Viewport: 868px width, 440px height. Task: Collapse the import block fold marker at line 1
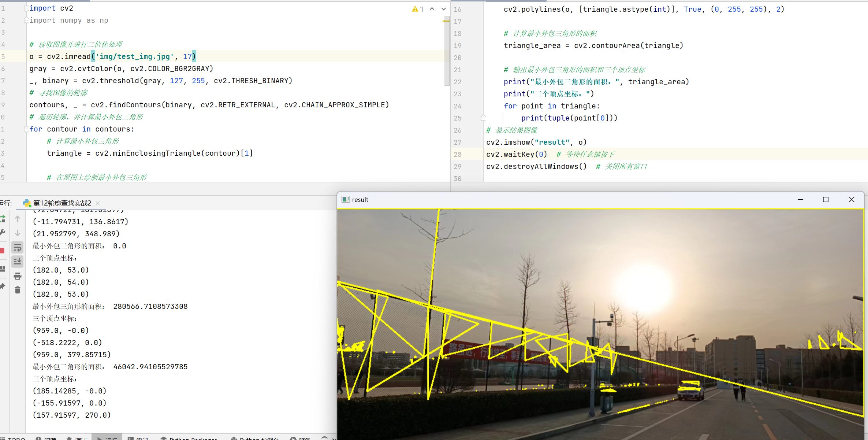point(26,8)
